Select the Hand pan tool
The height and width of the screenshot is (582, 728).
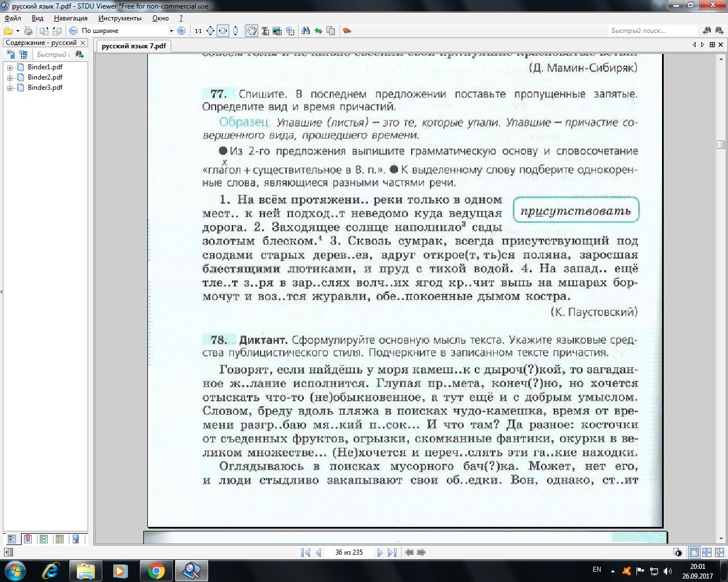(251, 31)
